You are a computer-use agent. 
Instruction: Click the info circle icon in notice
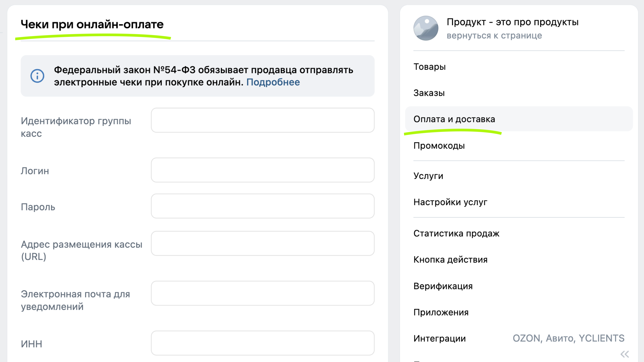click(x=37, y=76)
